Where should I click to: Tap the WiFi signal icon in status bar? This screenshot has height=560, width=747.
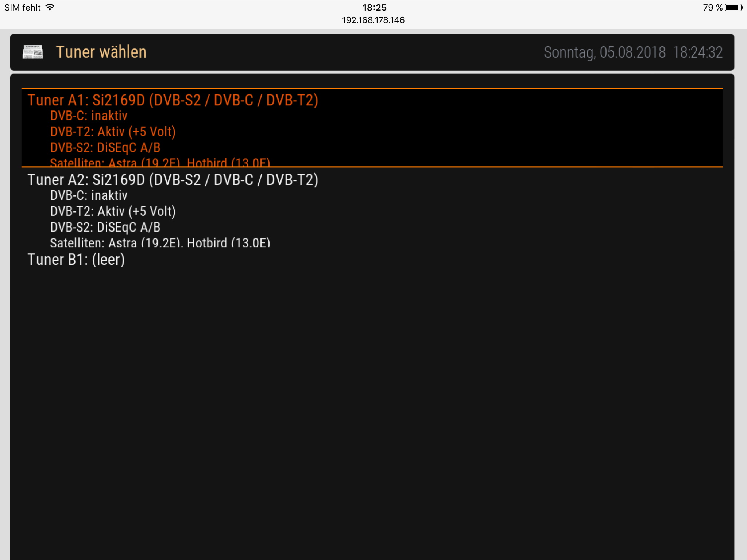[x=50, y=7]
